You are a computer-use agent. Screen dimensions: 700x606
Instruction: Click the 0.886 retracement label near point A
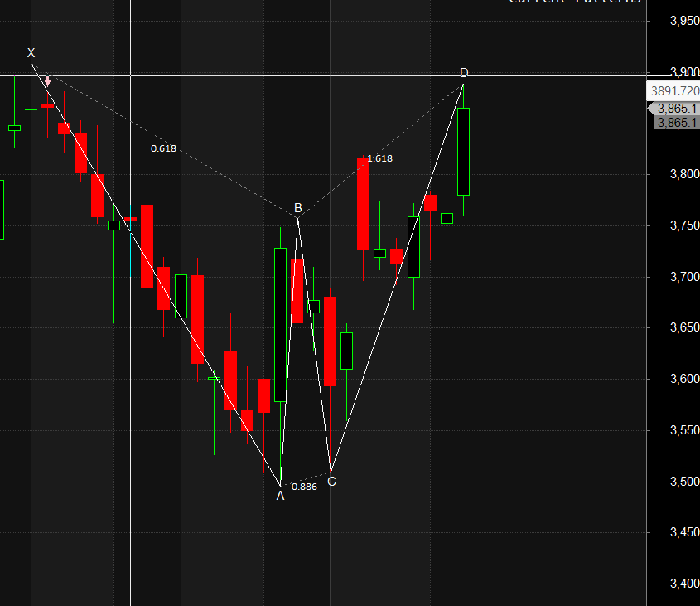(303, 487)
